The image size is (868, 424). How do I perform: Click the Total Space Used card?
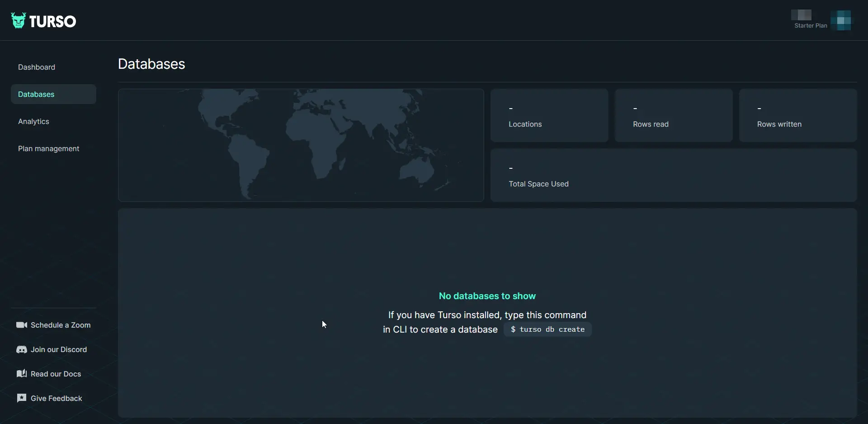674,175
